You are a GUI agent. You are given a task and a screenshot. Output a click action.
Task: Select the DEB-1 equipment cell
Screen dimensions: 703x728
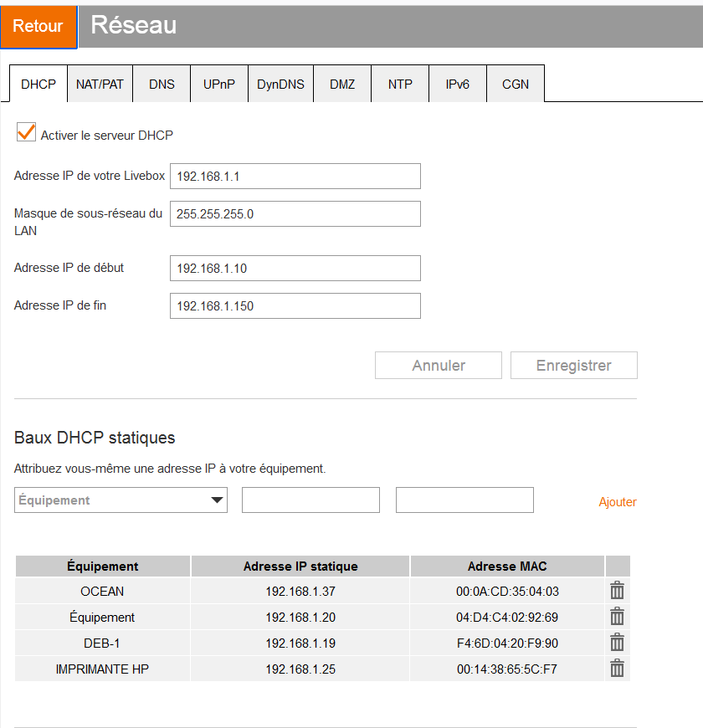103,643
